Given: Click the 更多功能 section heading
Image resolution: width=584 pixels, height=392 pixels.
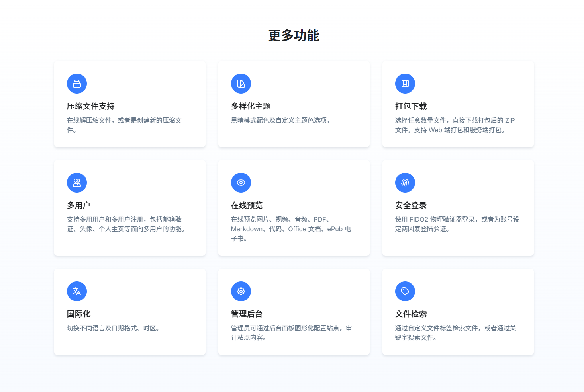Looking at the screenshot, I should coord(294,35).
